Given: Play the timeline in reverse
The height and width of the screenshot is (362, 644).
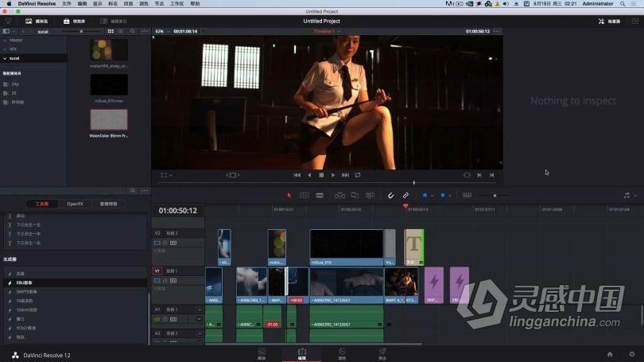Looking at the screenshot, I should 309,175.
